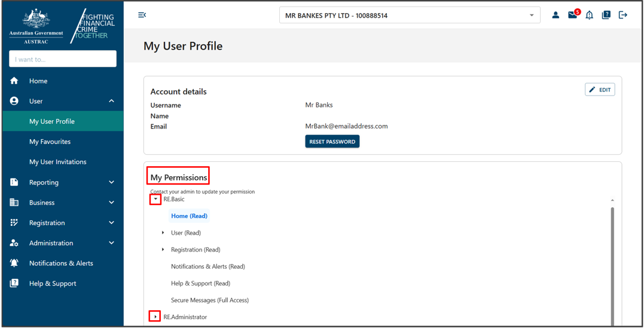Expand the Registration (Read) tree node
The image size is (644, 328).
coord(163,250)
